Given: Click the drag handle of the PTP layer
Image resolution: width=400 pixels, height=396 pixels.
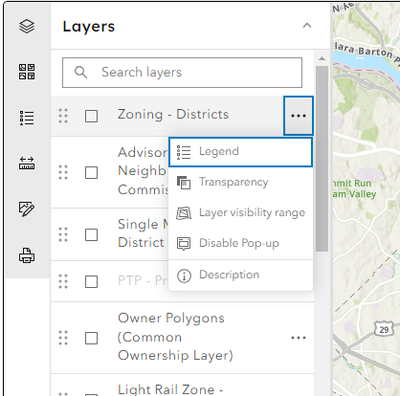Looking at the screenshot, I should (63, 281).
